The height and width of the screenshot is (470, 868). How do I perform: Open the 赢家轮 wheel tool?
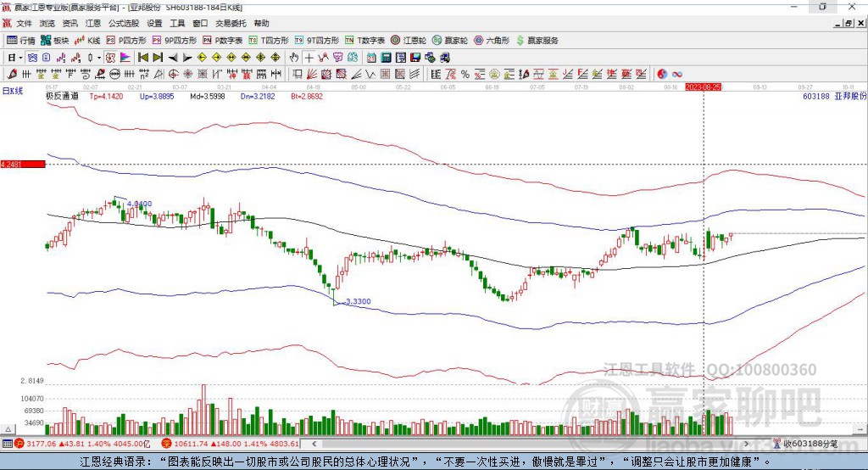[450, 41]
